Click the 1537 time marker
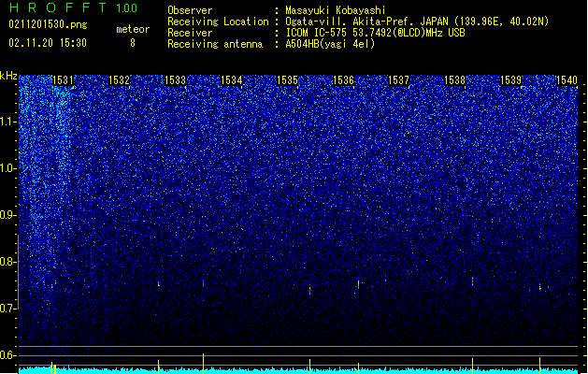Image resolution: width=588 pixels, height=374 pixels. pyautogui.click(x=398, y=79)
